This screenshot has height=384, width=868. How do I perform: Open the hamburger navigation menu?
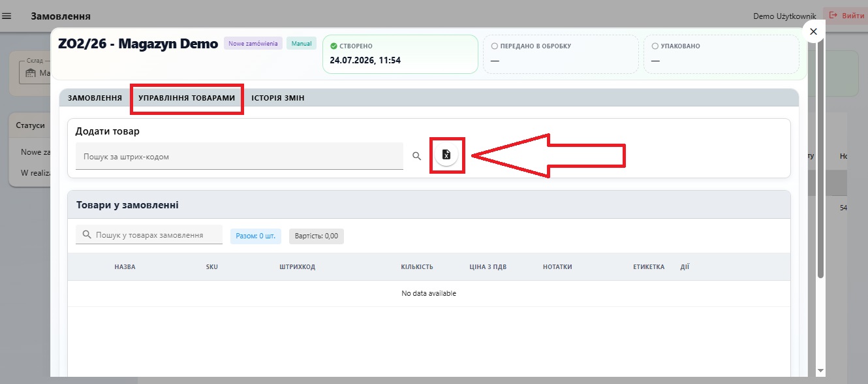tap(7, 16)
